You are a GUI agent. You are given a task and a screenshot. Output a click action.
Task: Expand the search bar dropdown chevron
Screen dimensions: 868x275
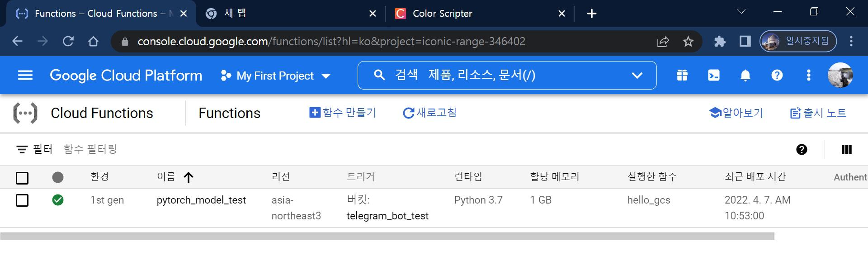[637, 76]
